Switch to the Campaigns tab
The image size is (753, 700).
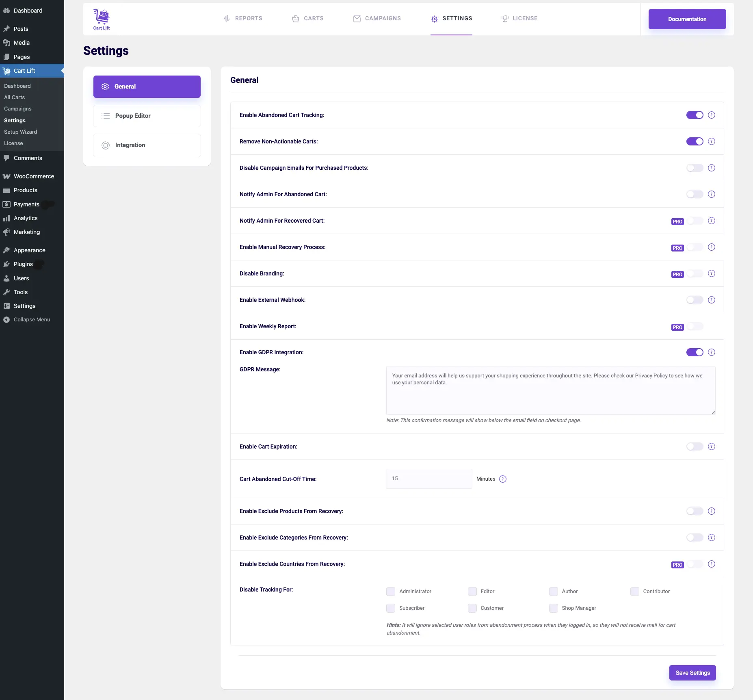(377, 19)
